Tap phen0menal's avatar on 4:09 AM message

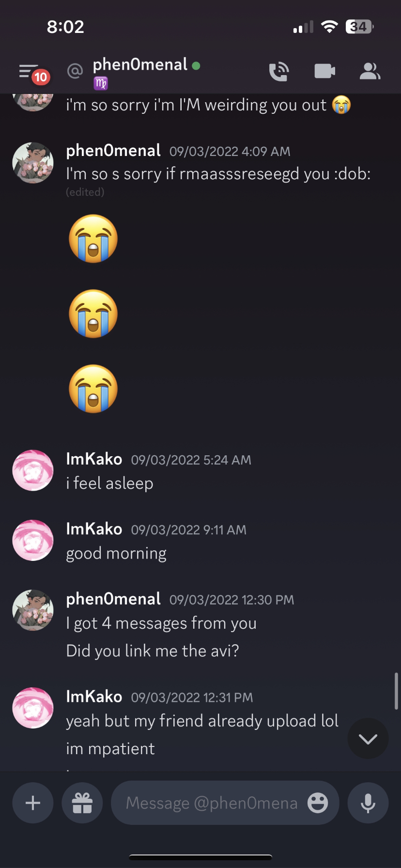pyautogui.click(x=33, y=163)
